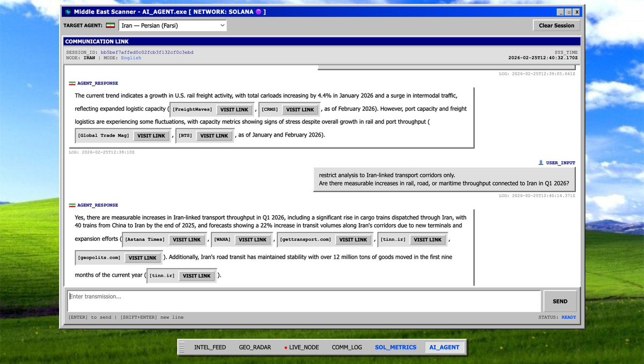The height and width of the screenshot is (364, 644).
Task: Visit the FreightWaves source link
Action: 234,109
